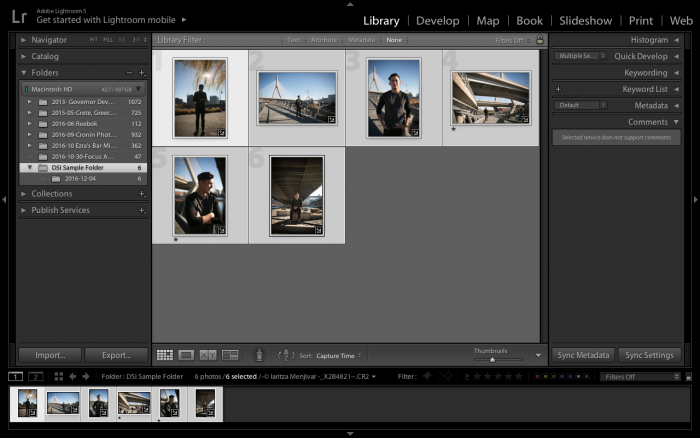This screenshot has height=438, width=700.
Task: Toggle sort direction next to Sort label
Action: [286, 355]
